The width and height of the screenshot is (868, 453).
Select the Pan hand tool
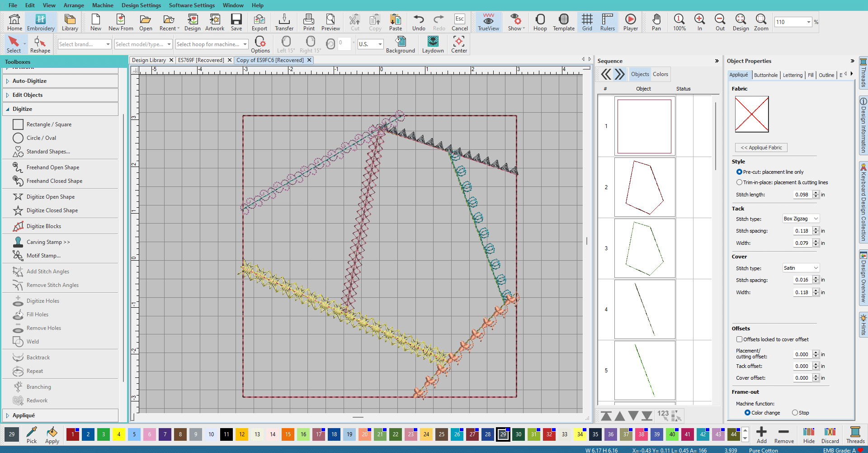[x=656, y=22]
